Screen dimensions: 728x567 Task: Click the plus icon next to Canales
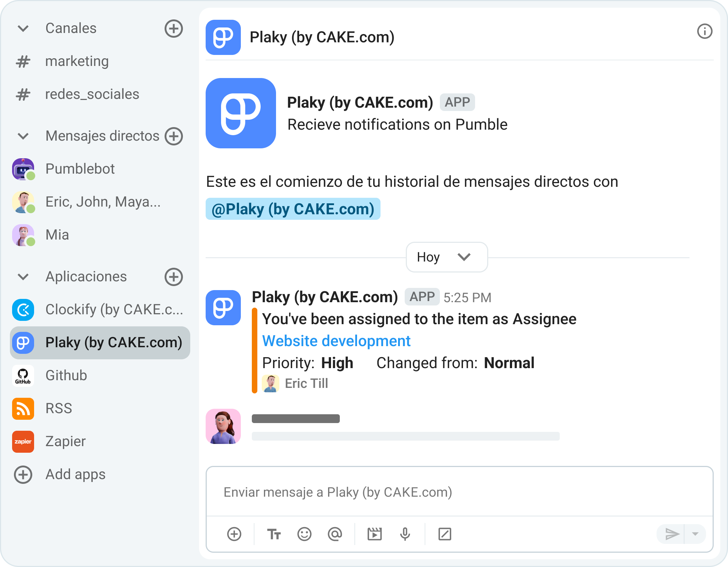(174, 29)
